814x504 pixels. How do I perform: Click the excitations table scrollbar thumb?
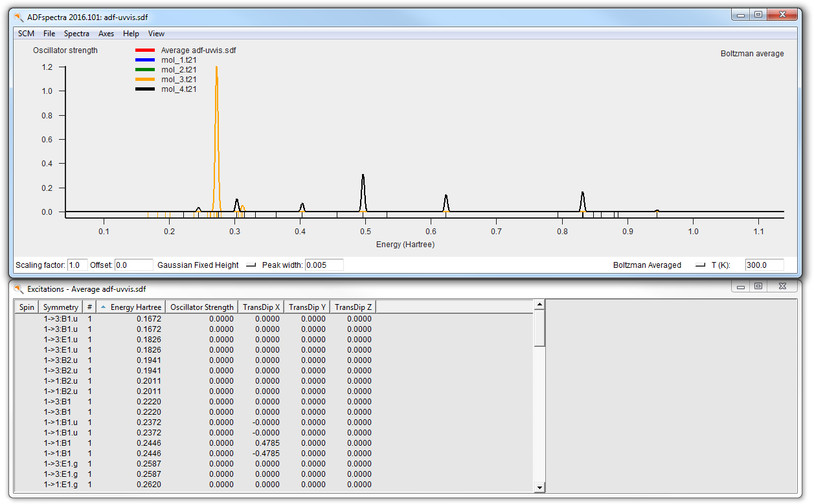(539, 327)
